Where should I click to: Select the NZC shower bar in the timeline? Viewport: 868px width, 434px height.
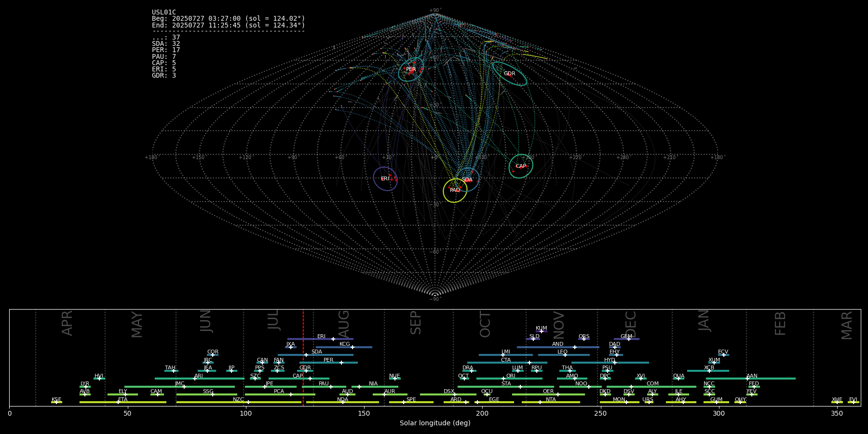tap(239, 402)
